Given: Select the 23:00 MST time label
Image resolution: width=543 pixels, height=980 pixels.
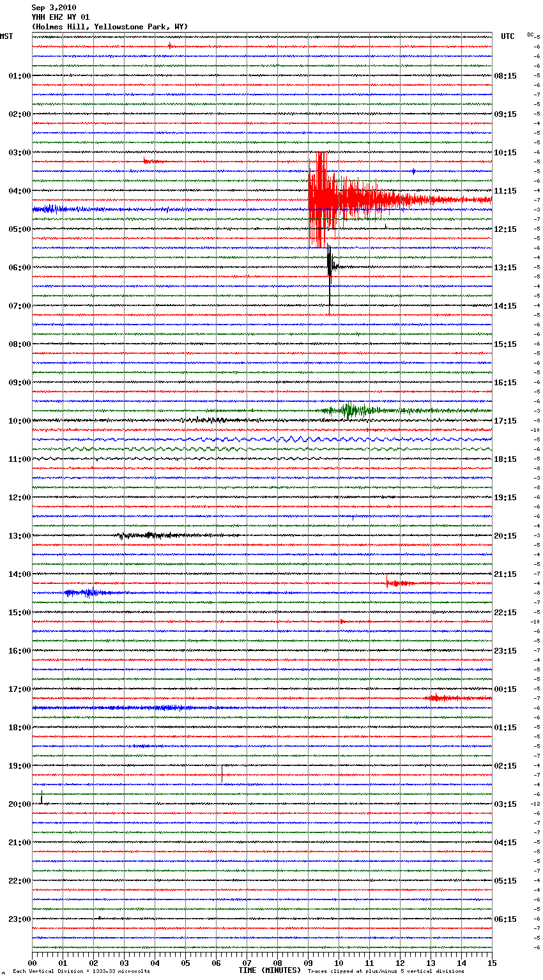Looking at the screenshot, I should [x=20, y=919].
